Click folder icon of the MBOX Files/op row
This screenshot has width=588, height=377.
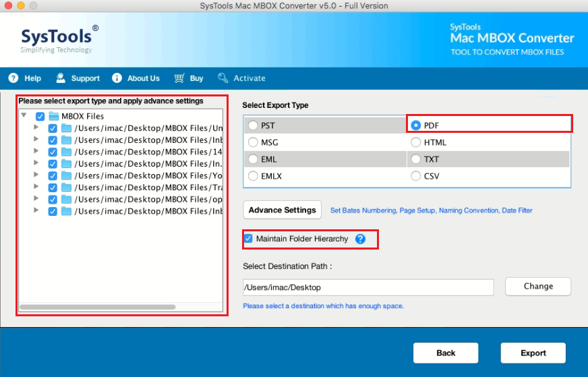click(66, 199)
